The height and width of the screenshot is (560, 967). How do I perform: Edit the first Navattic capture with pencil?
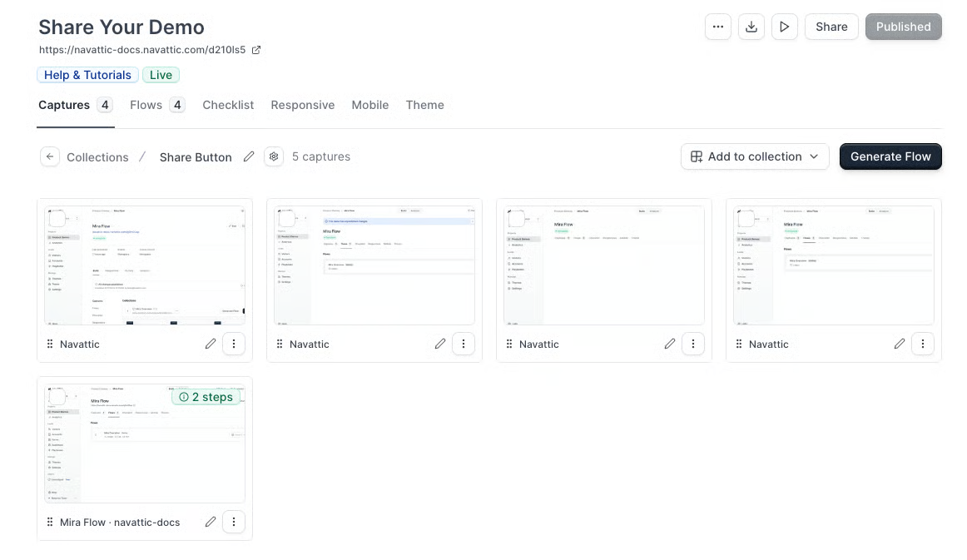click(211, 344)
